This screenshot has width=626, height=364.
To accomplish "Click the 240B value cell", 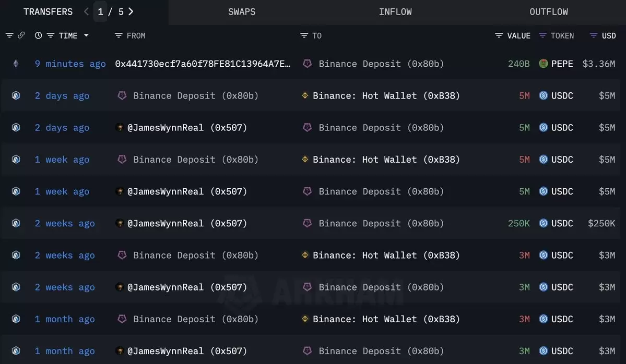I will 518,64.
